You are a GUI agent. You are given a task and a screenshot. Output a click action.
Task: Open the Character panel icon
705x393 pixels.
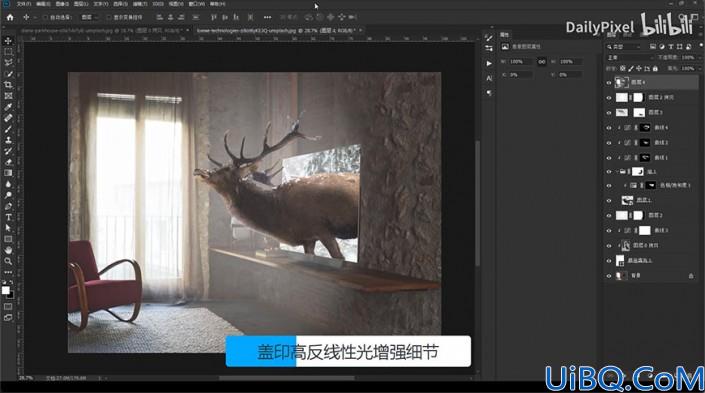pos(489,78)
